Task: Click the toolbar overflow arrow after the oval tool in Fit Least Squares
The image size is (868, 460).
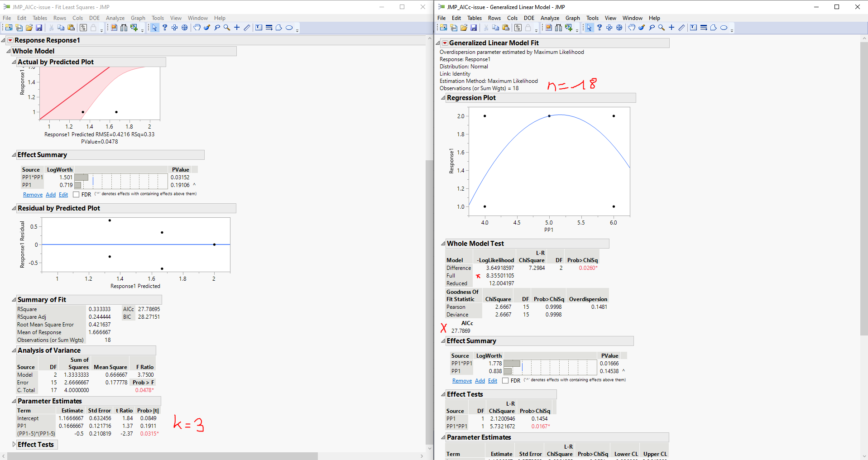Action: pos(297,30)
